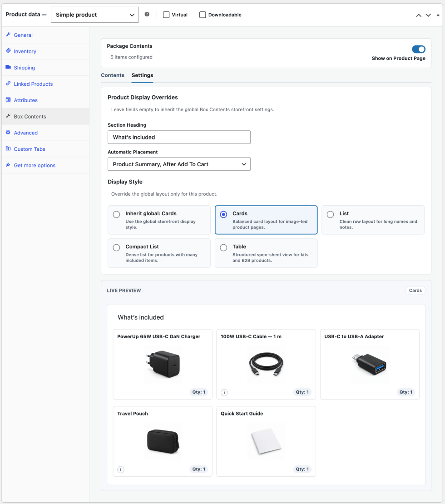Click the 100W USB-C Cable image
The height and width of the screenshot is (504, 445).
[x=266, y=364]
